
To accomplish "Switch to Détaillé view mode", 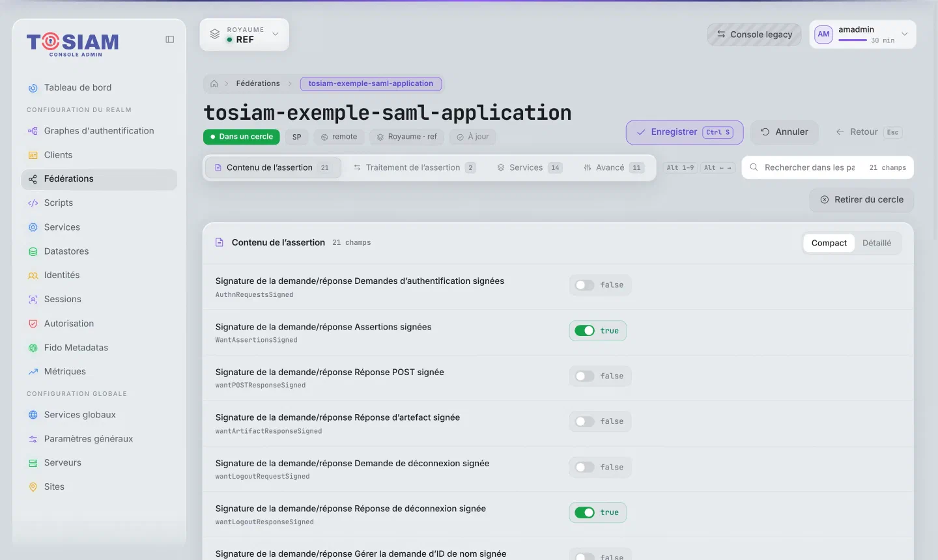I will click(x=877, y=243).
